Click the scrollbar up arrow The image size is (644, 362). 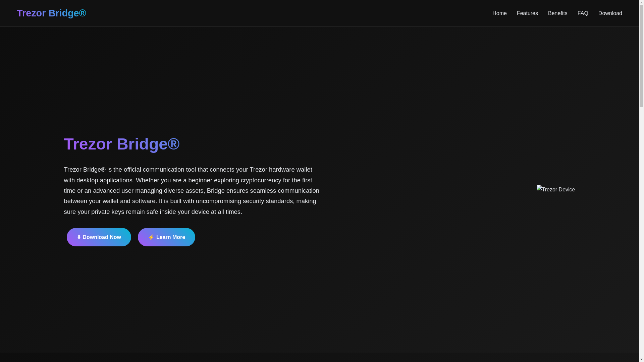click(641, 3)
